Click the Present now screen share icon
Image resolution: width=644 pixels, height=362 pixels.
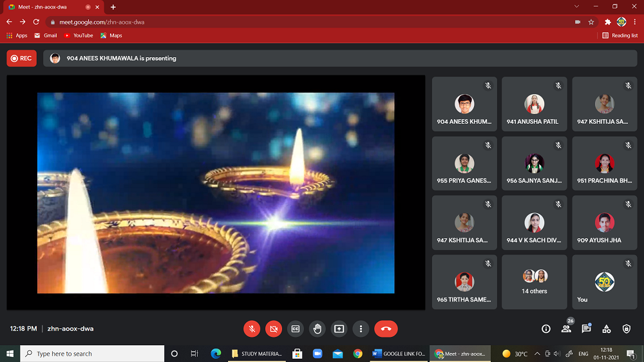339,329
